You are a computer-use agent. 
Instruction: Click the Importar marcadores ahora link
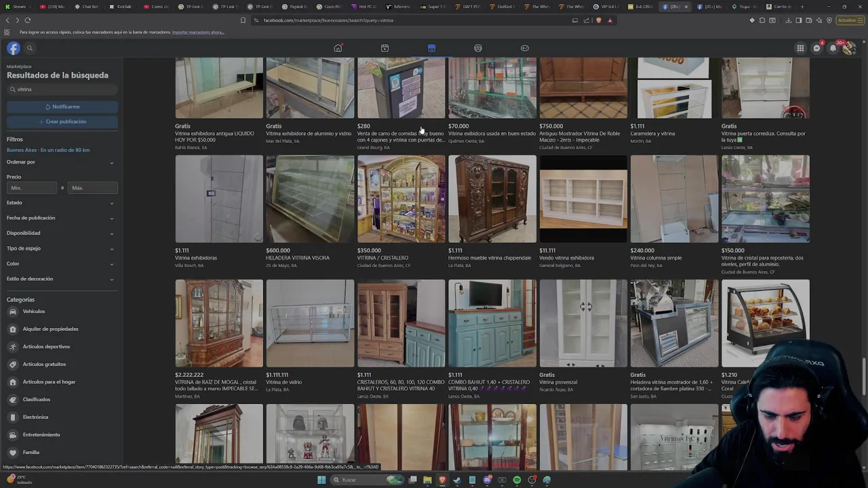(198, 33)
